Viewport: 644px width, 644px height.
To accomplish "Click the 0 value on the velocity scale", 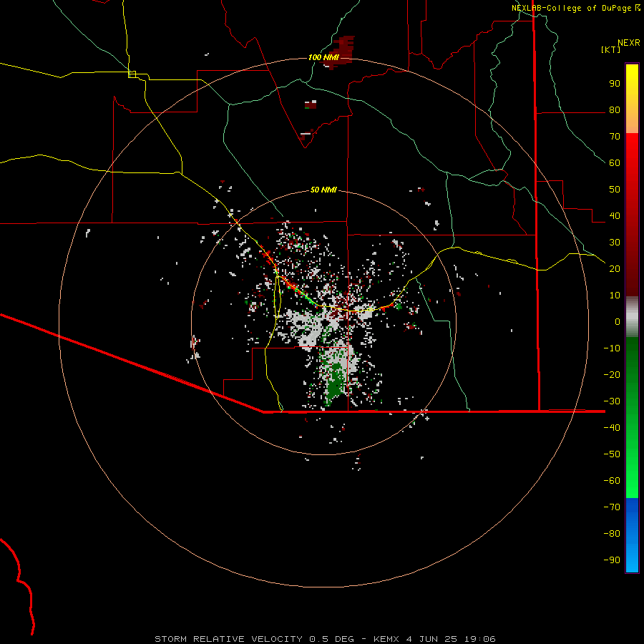I will tap(618, 321).
